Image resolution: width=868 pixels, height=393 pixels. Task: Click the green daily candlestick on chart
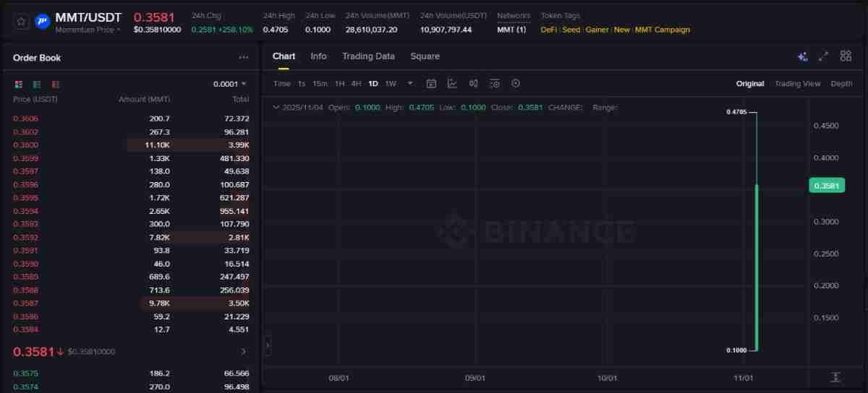click(757, 267)
